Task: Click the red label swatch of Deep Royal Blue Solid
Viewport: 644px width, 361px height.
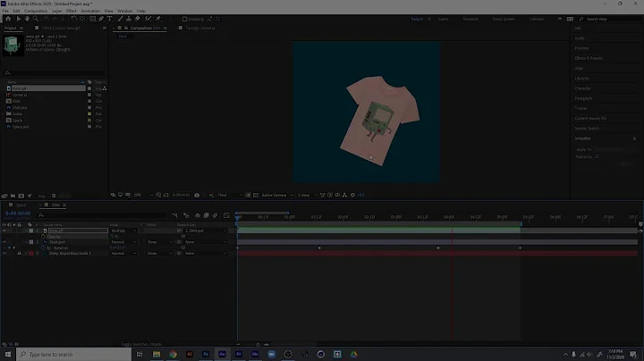Action: [x=31, y=254]
